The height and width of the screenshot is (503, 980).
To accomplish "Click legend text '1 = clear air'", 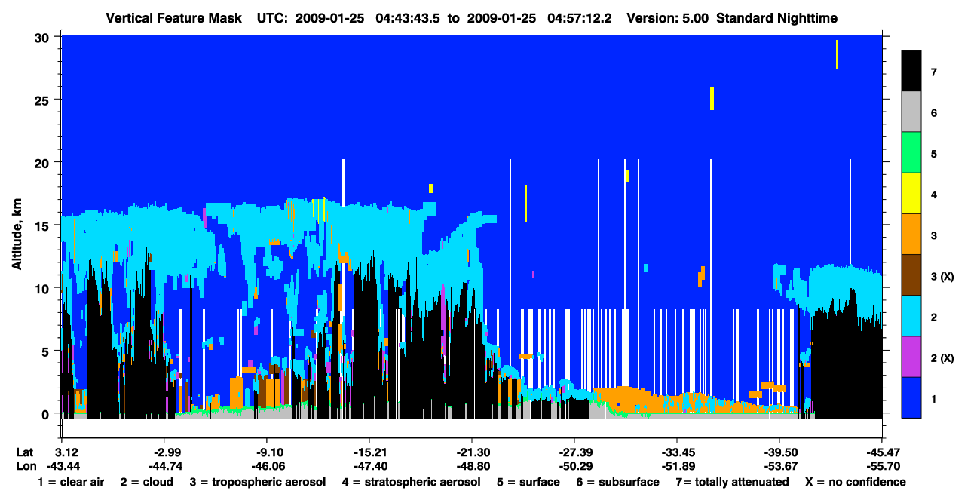I will coord(71,482).
